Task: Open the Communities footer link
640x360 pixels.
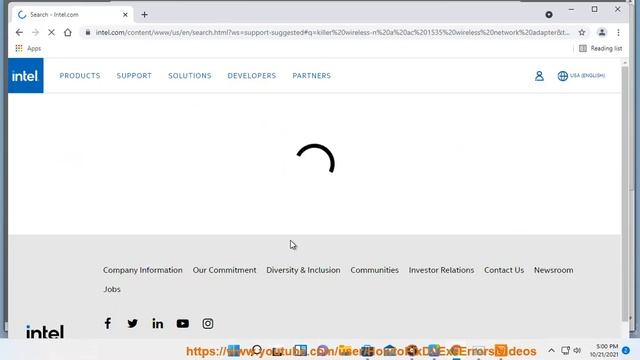Action: (x=374, y=270)
